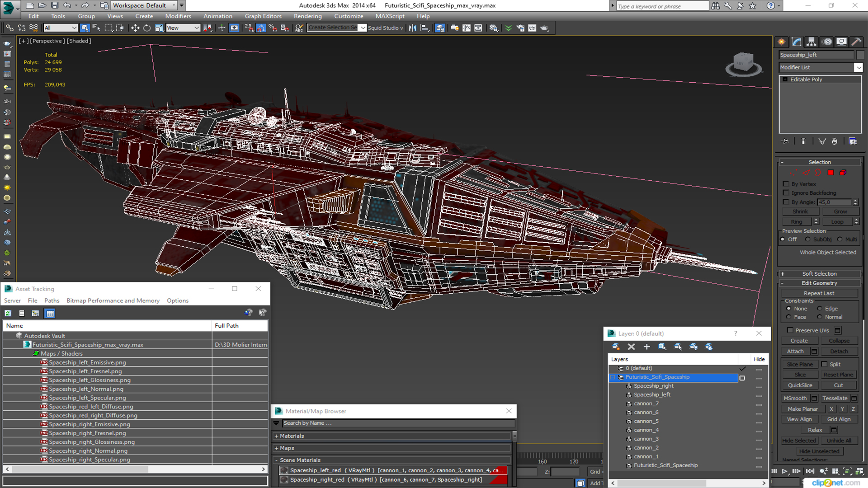The image size is (868, 488).
Task: Open the Rendering menu
Action: (307, 16)
